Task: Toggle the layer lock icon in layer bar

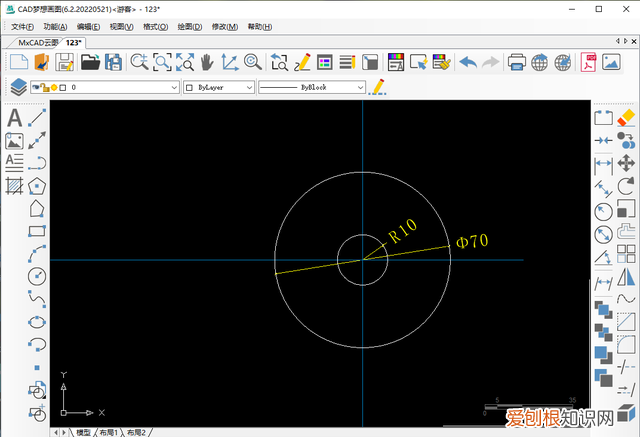Action: coord(47,88)
